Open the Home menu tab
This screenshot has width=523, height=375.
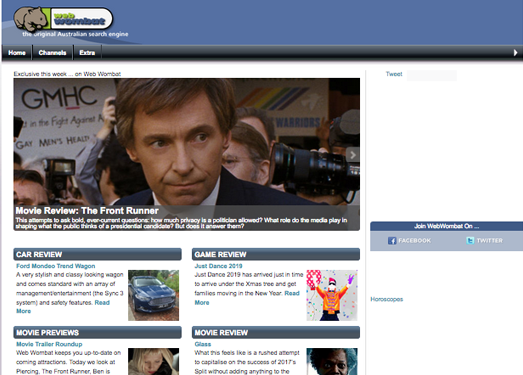(x=17, y=53)
